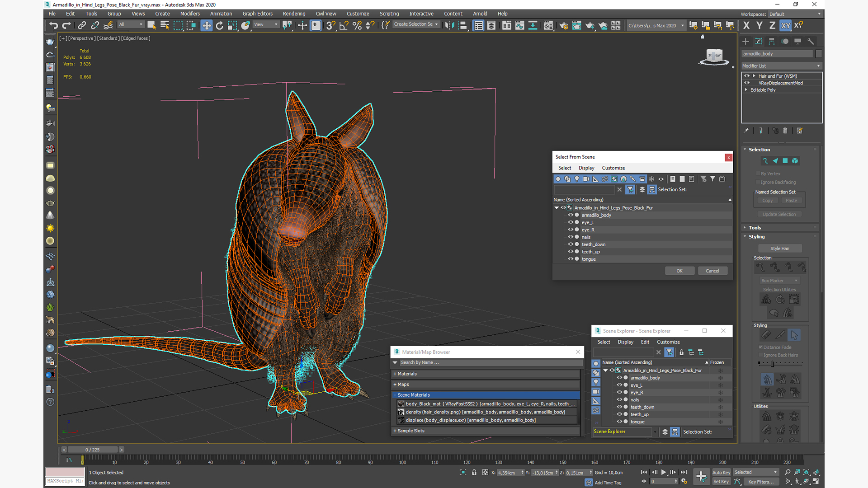Image resolution: width=868 pixels, height=488 pixels.
Task: Switch to Hierarchy panel tab icon
Action: (x=772, y=41)
